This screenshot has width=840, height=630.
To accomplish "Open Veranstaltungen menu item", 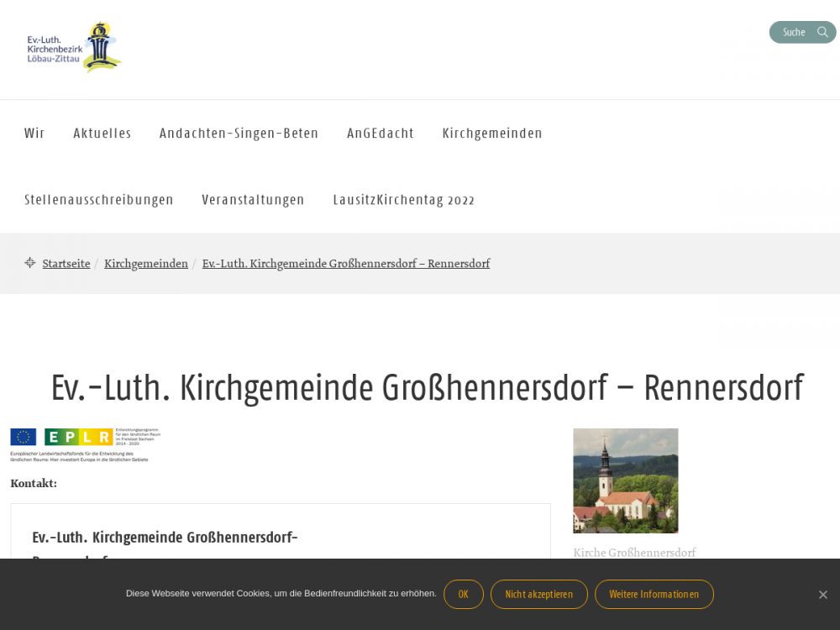I will (x=253, y=200).
